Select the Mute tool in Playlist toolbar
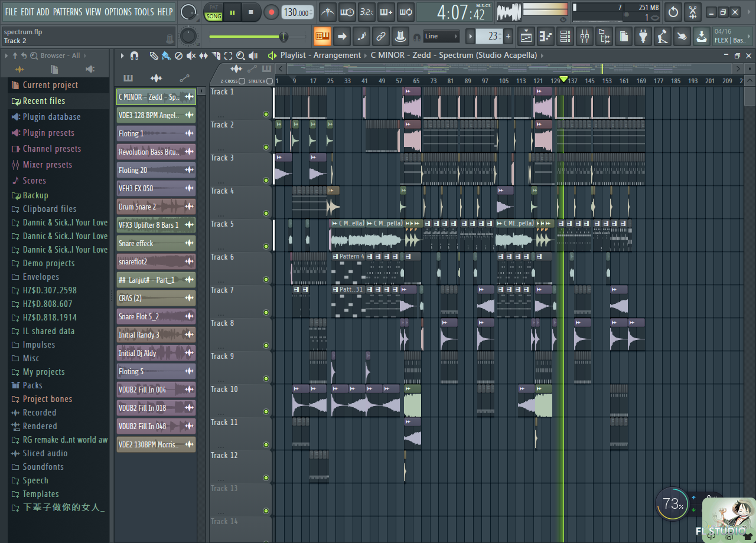Image resolution: width=756 pixels, height=543 pixels. point(191,55)
